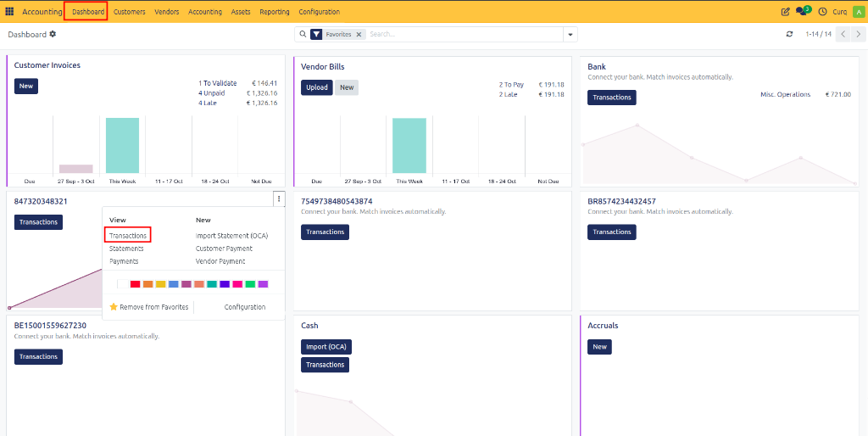This screenshot has width=868, height=436.
Task: Close the three-dot menu on card 847320348321
Action: coord(279,198)
